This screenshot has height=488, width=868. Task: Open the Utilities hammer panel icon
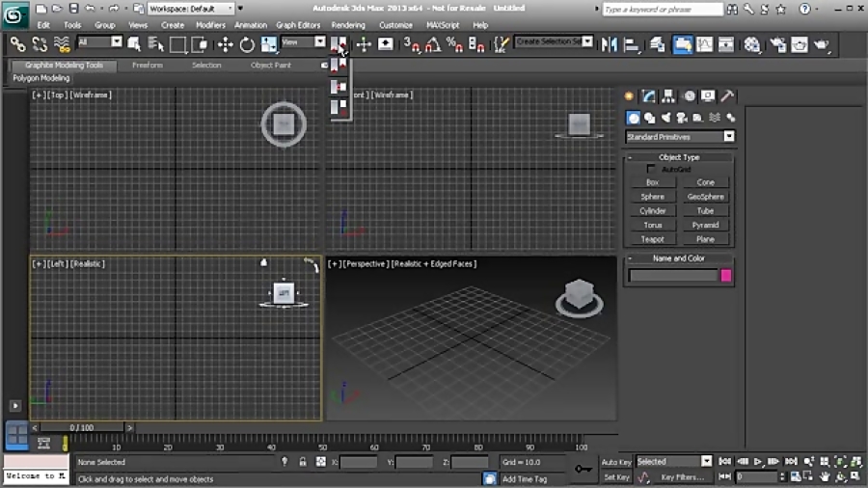728,96
